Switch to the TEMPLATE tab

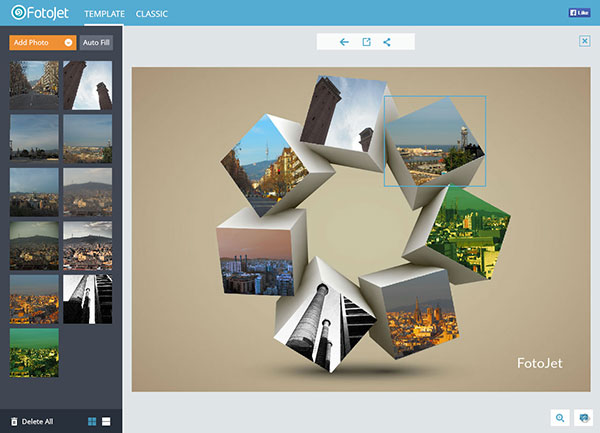(x=104, y=14)
